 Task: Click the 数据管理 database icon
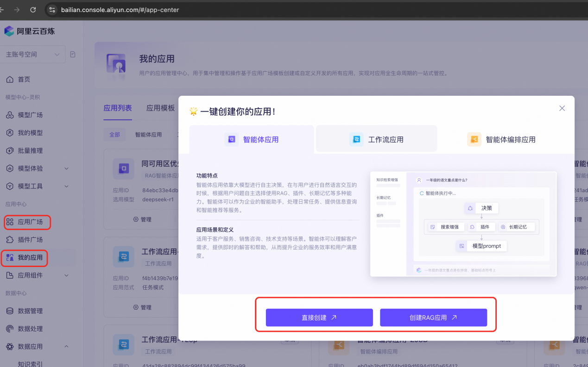click(x=10, y=311)
